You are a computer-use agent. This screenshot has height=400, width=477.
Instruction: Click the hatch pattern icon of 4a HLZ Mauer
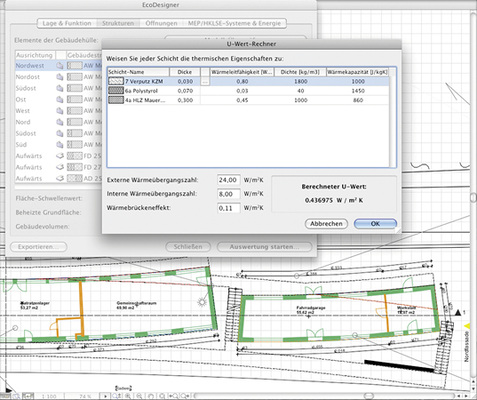coord(116,100)
